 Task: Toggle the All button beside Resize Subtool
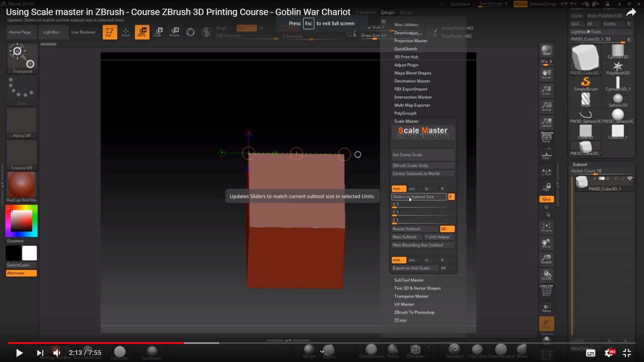[x=447, y=229]
